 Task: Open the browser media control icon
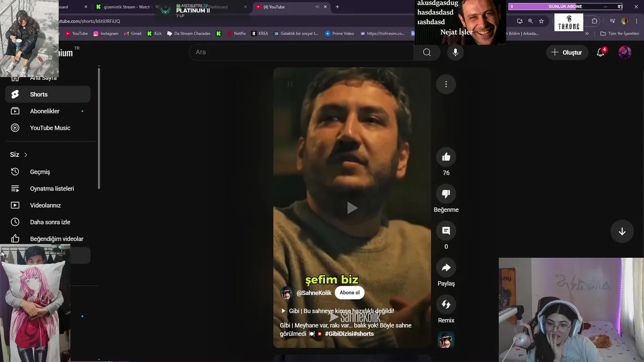pyautogui.click(x=612, y=21)
